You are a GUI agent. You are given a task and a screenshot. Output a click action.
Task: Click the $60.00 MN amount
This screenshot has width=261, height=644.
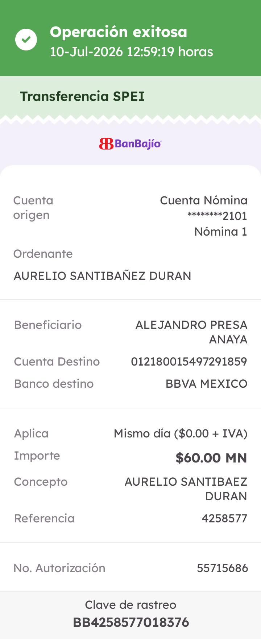tap(211, 458)
